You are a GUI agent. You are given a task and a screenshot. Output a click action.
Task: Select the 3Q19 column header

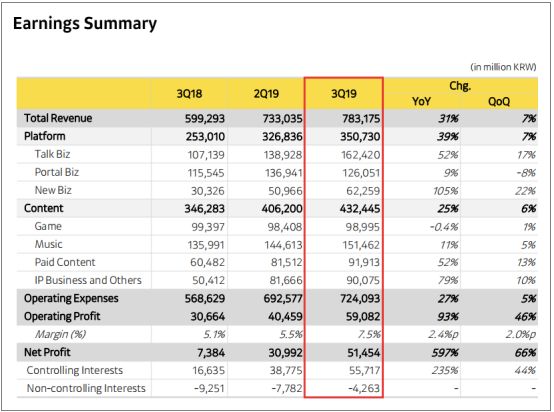coord(344,94)
